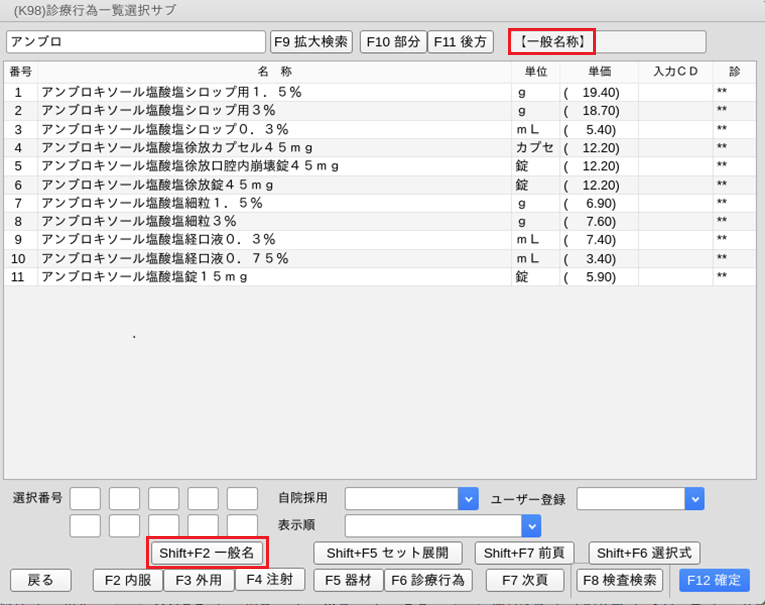Open F8 検査検索 search
Screen dimensions: 765x605
[620, 580]
